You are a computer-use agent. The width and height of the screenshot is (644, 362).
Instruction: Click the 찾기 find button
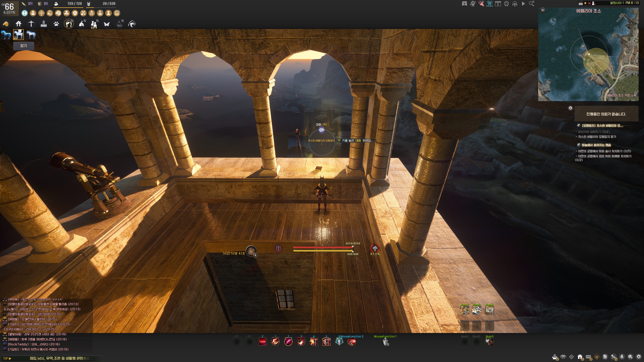pyautogui.click(x=23, y=46)
